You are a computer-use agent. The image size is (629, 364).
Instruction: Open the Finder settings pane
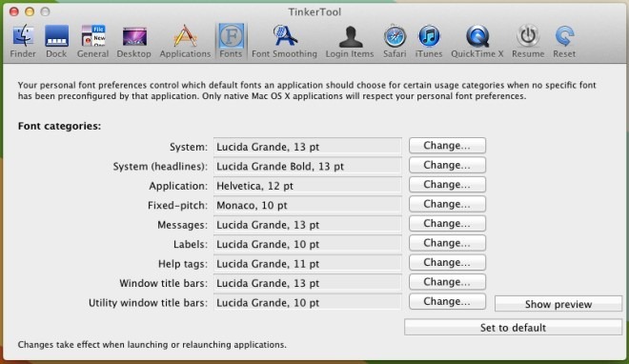click(x=23, y=41)
